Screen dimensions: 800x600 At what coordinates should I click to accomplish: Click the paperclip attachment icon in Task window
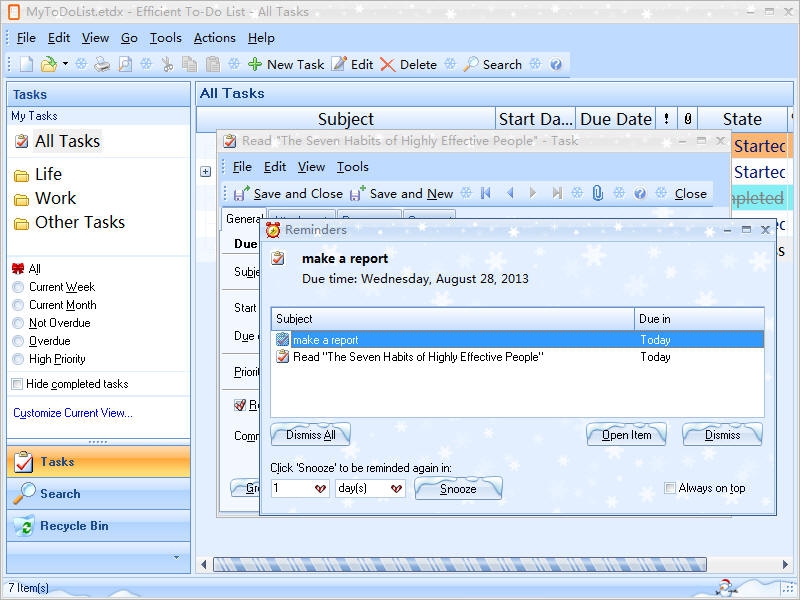click(597, 193)
